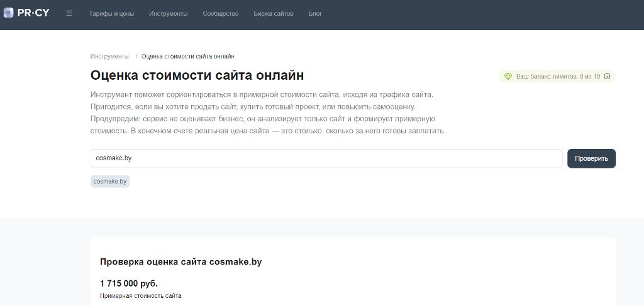Screen dimensions: 644x306
Task: Click the 1 715 000 руб. value
Action: (128, 283)
